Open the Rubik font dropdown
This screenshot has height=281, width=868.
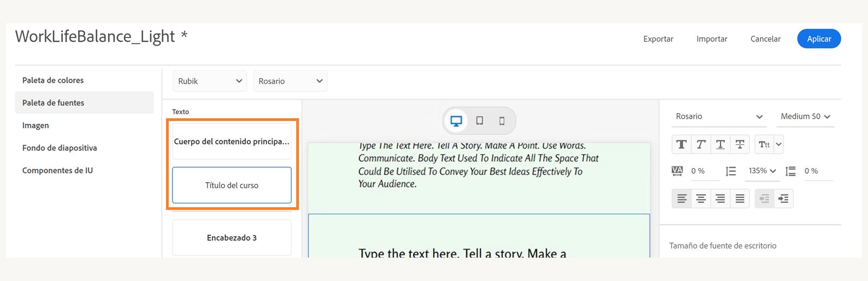click(210, 81)
